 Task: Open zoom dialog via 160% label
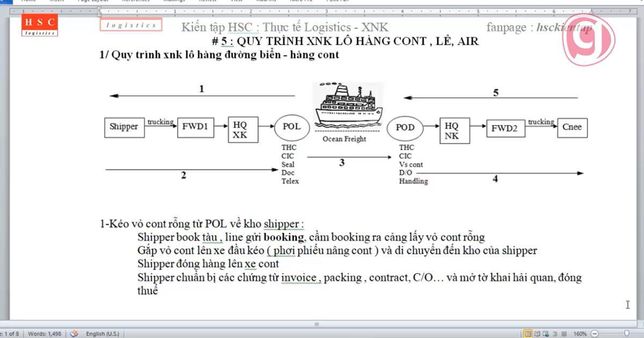click(x=580, y=334)
